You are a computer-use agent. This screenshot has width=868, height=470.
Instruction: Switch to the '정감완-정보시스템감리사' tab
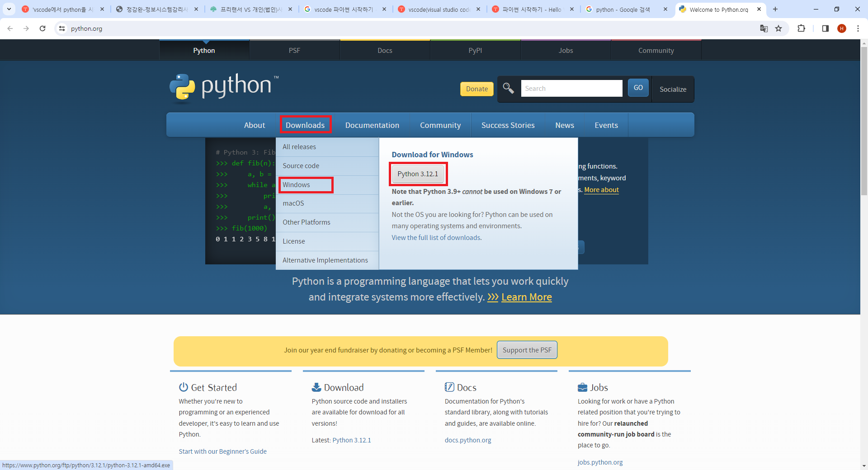(156, 9)
